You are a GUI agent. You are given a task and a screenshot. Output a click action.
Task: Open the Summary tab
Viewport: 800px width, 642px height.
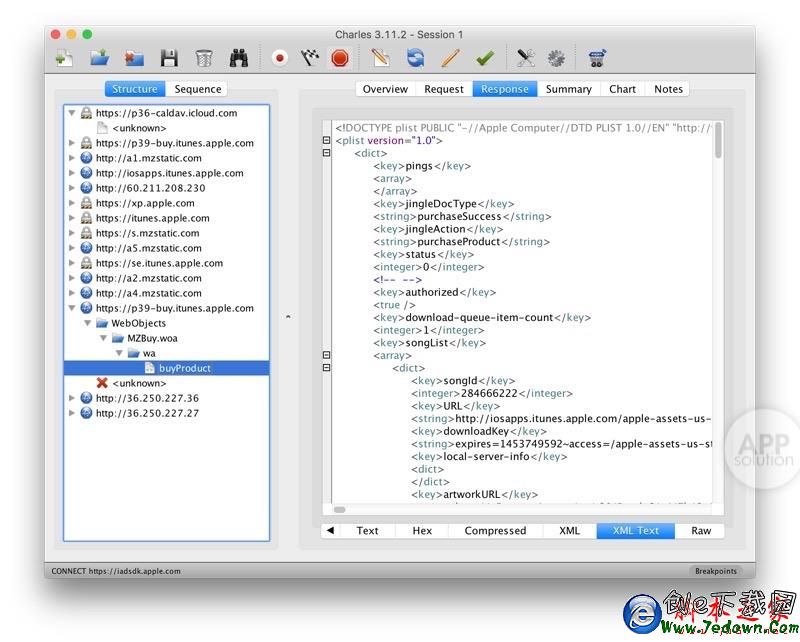pos(568,89)
